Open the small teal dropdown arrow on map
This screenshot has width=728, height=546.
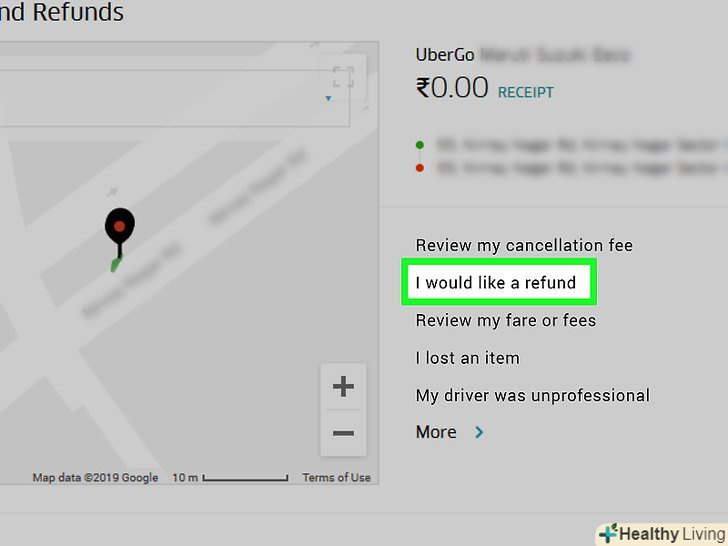coord(328,98)
